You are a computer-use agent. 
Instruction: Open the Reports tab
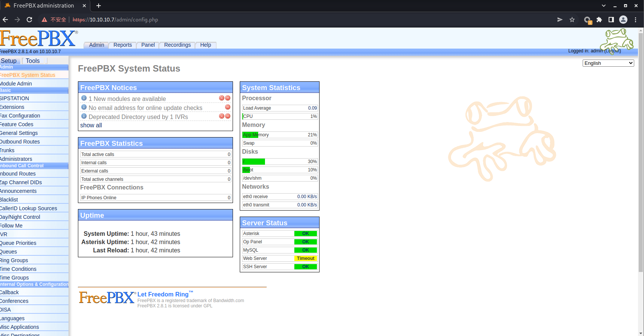pos(123,45)
